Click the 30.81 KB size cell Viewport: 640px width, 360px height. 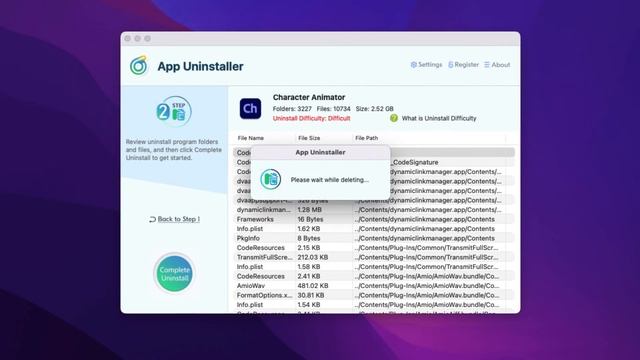click(x=311, y=295)
